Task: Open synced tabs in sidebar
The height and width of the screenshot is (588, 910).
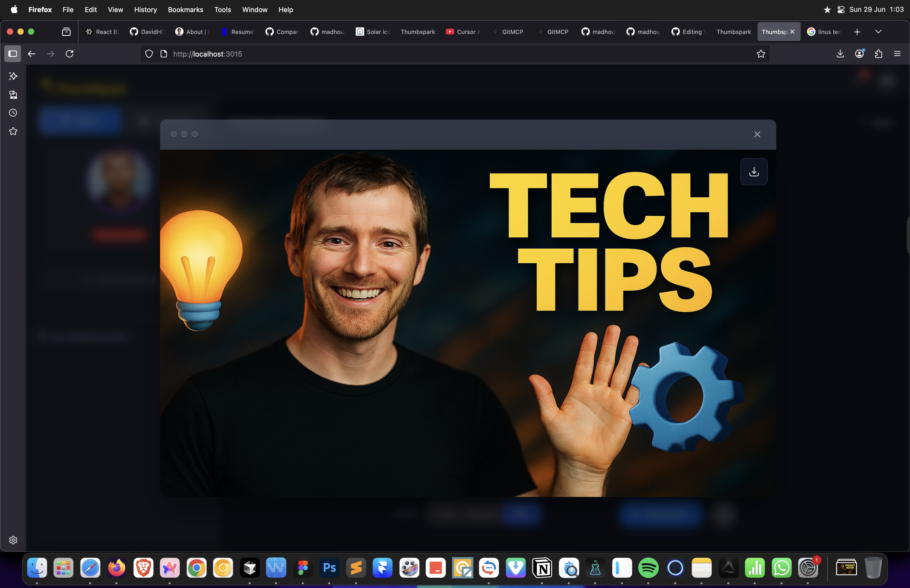Action: [x=13, y=95]
